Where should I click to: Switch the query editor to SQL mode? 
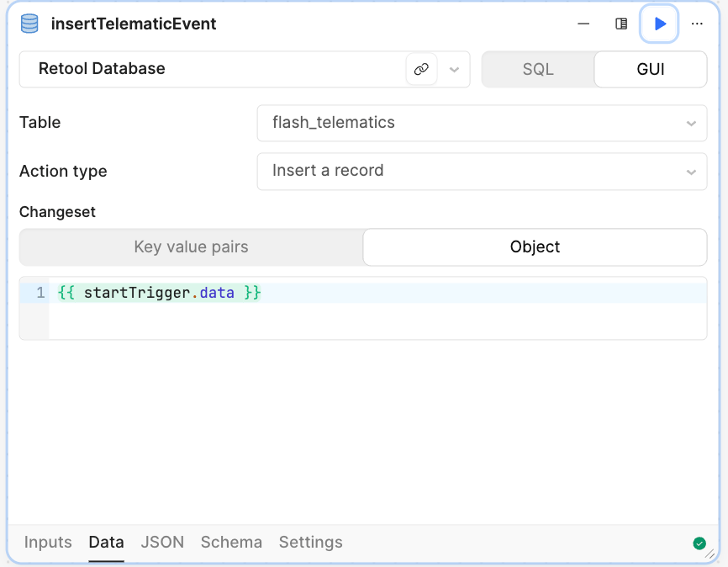(x=538, y=69)
